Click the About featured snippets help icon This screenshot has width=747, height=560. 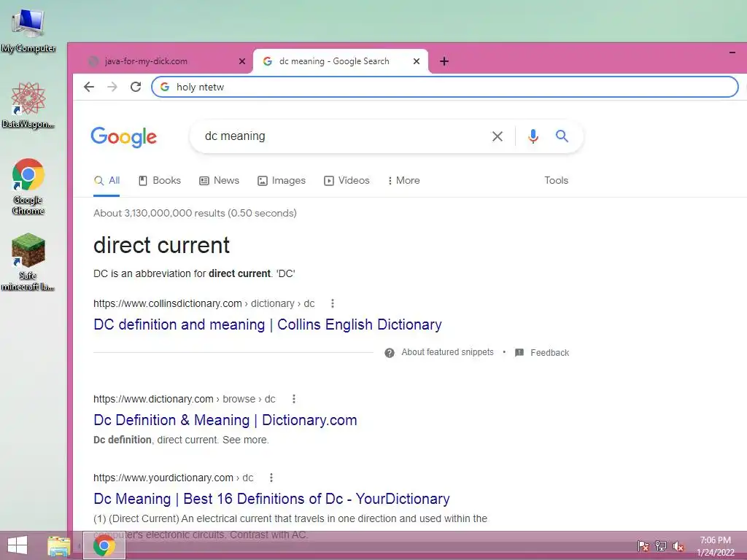click(390, 352)
